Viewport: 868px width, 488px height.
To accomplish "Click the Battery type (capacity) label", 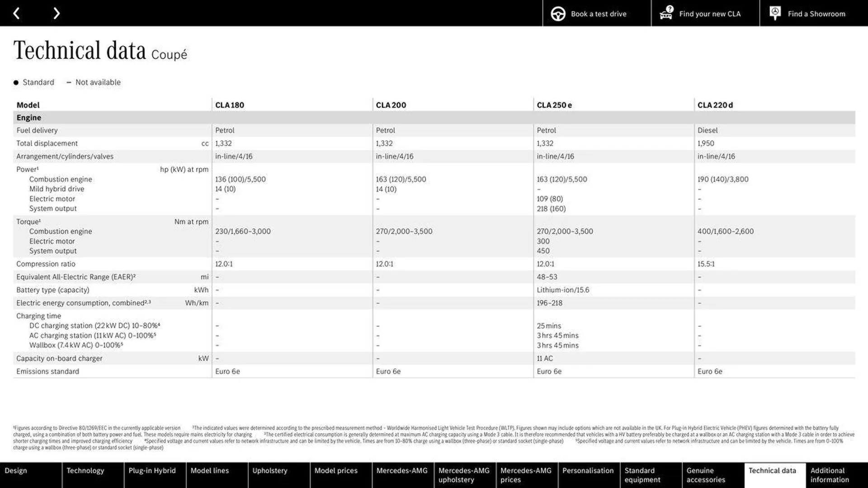I will click(x=53, y=290).
